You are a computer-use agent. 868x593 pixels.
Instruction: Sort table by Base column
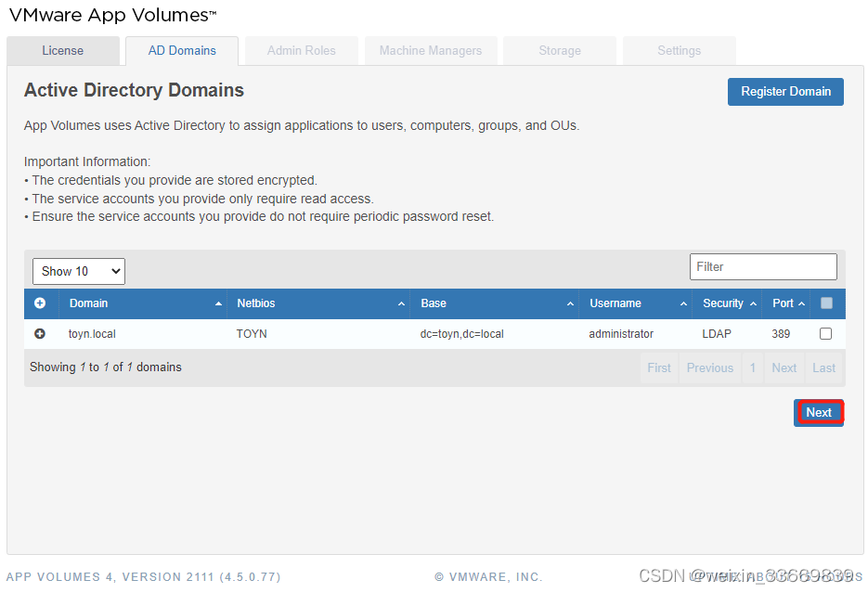tap(494, 303)
